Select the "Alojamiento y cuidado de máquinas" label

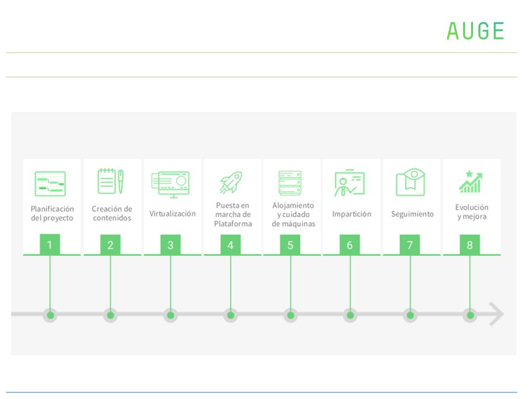click(x=294, y=214)
